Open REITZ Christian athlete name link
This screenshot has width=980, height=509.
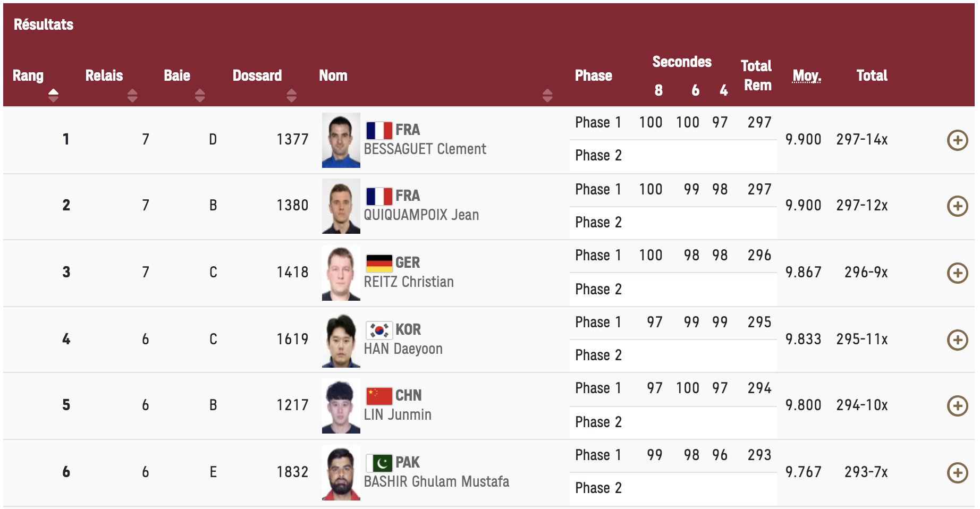(x=409, y=282)
